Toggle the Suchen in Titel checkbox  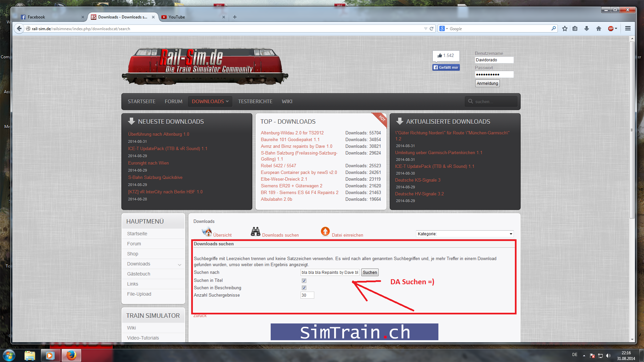click(304, 281)
